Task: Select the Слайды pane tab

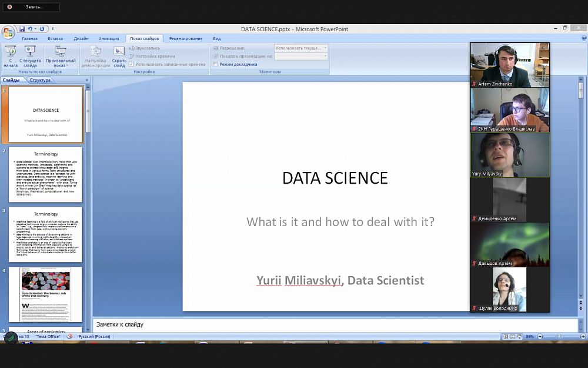Action: 11,80
